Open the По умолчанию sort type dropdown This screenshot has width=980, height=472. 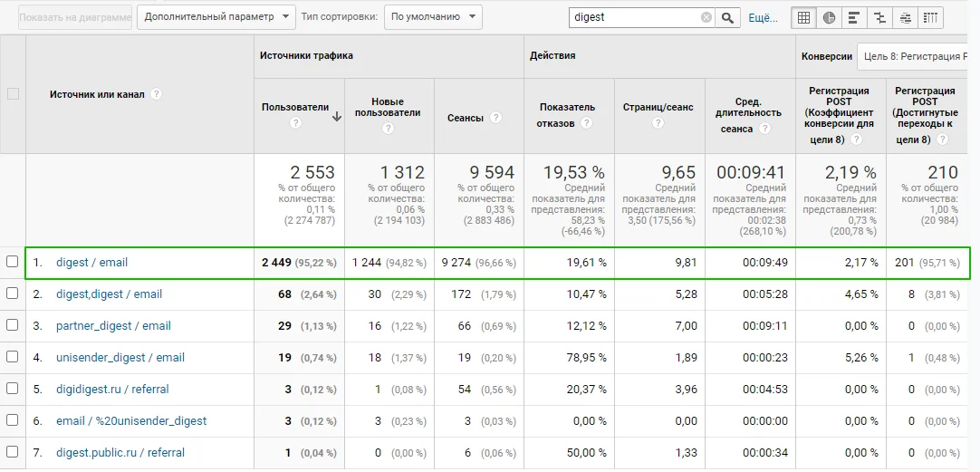[433, 17]
